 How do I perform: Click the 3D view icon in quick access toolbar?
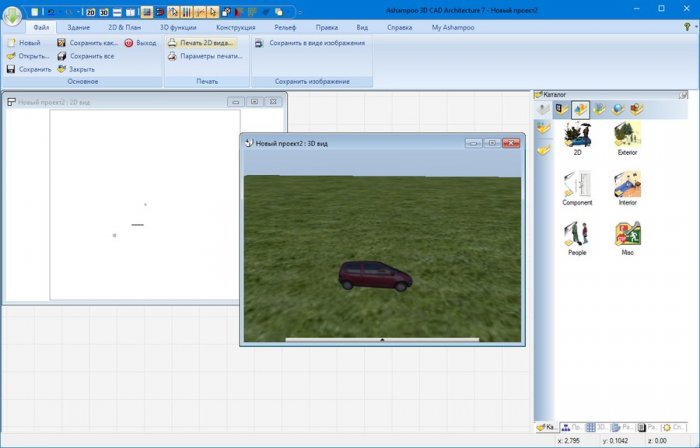click(x=104, y=11)
